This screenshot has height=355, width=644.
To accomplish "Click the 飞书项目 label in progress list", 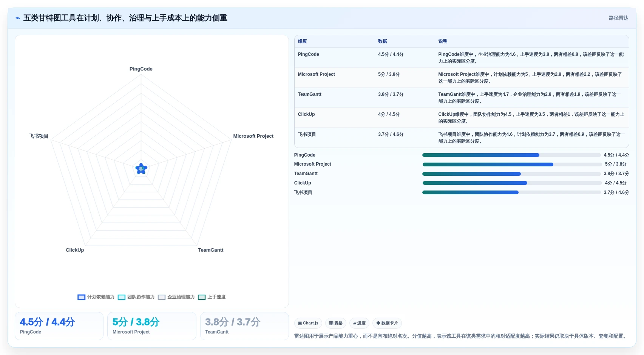I will pyautogui.click(x=303, y=192).
